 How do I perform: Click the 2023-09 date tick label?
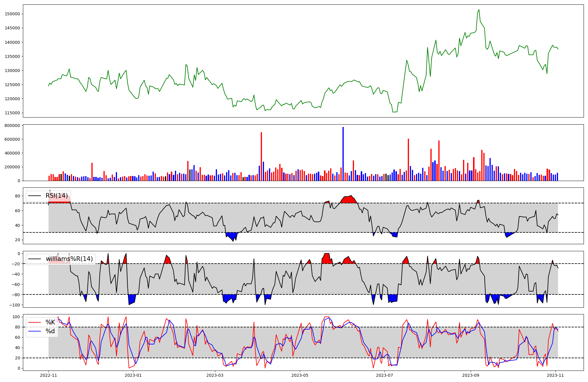[x=471, y=375]
